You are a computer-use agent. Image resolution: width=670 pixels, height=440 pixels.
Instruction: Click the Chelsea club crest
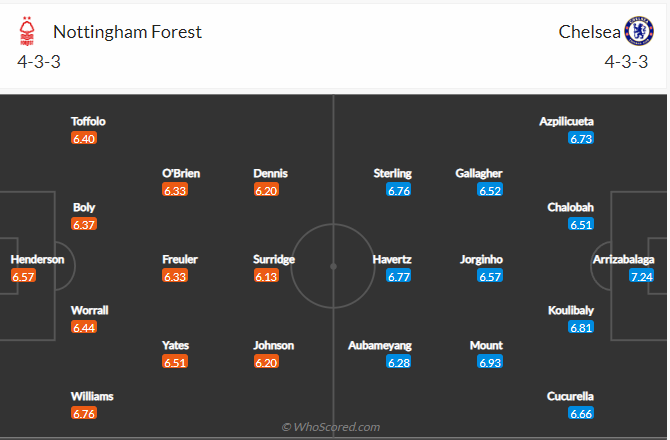(x=637, y=31)
